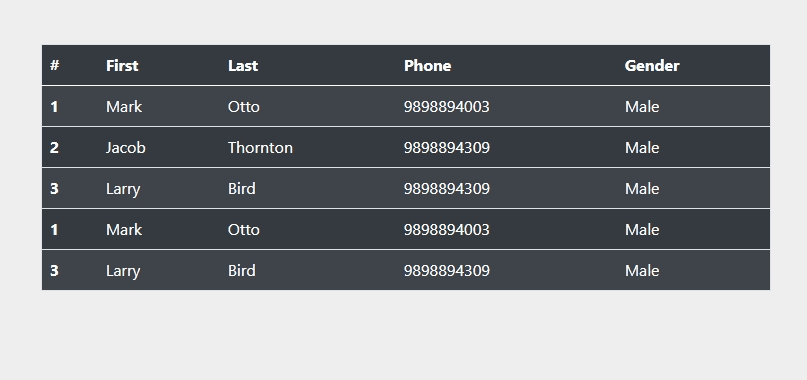Click row number 2 cell
This screenshot has height=380, width=807.
coord(55,148)
